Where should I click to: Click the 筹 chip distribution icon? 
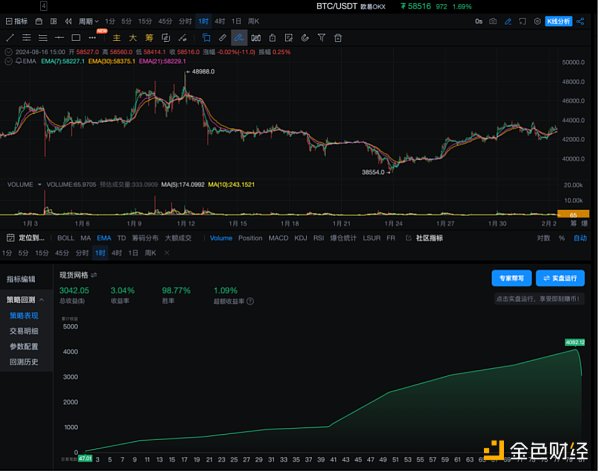click(x=146, y=37)
